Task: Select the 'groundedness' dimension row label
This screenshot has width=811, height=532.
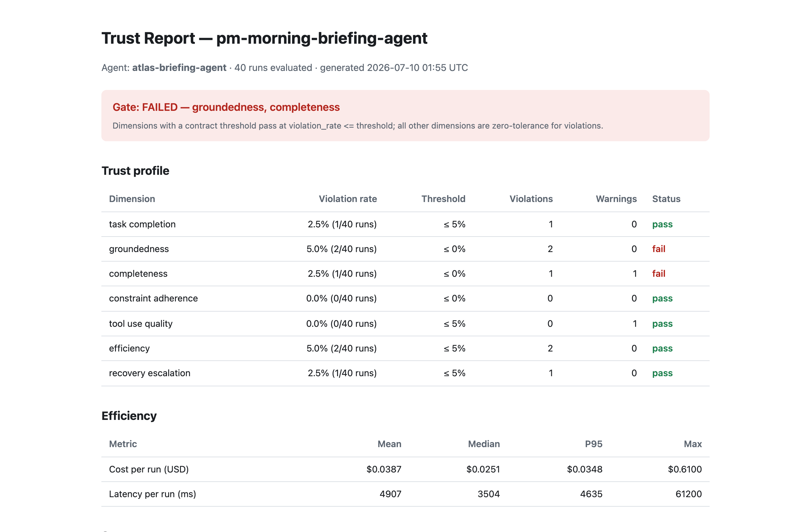Action: point(139,249)
